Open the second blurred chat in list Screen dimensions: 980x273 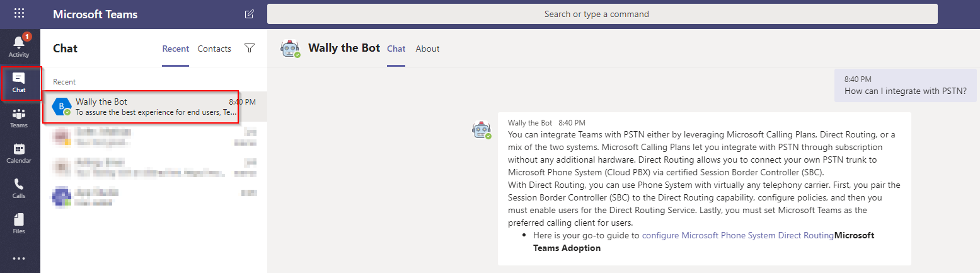154,137
